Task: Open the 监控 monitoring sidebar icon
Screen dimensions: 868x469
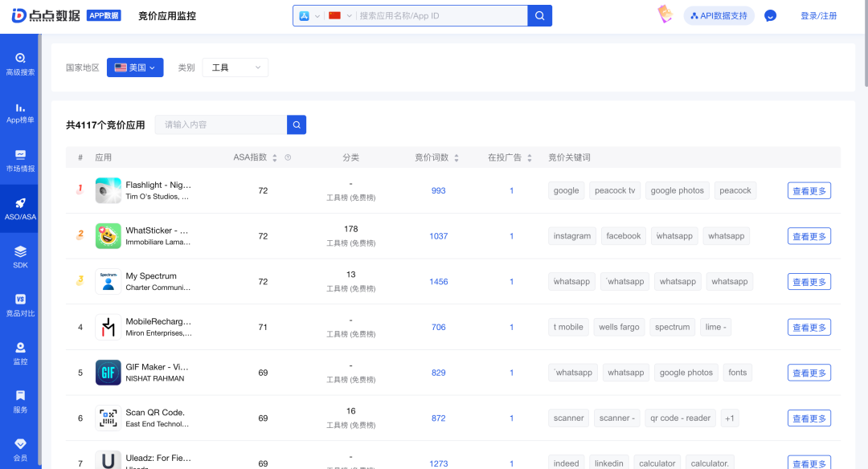Action: point(19,352)
